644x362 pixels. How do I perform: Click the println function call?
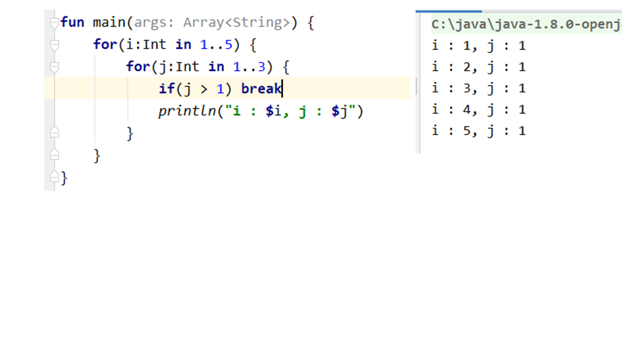(187, 111)
